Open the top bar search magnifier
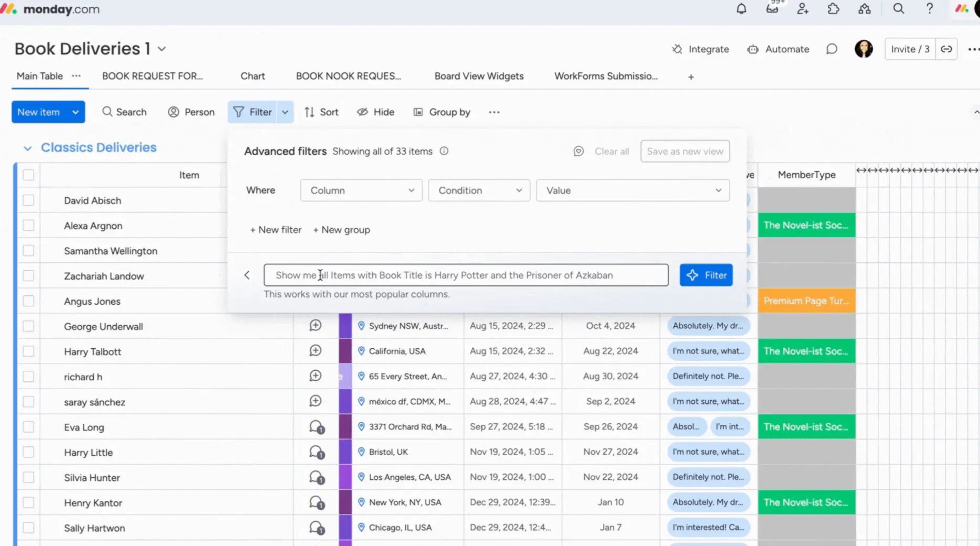This screenshot has width=980, height=546. (x=899, y=9)
